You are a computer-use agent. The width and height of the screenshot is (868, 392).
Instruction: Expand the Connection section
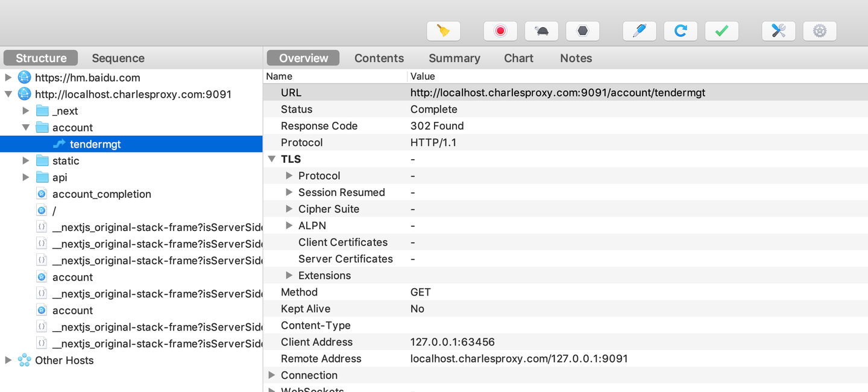click(x=272, y=375)
